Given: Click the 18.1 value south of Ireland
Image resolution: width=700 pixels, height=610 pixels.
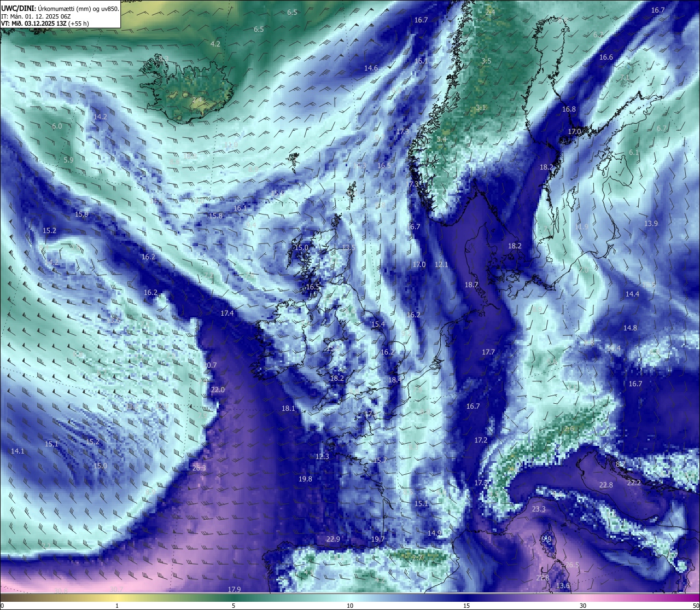Looking at the screenshot, I should [x=288, y=408].
